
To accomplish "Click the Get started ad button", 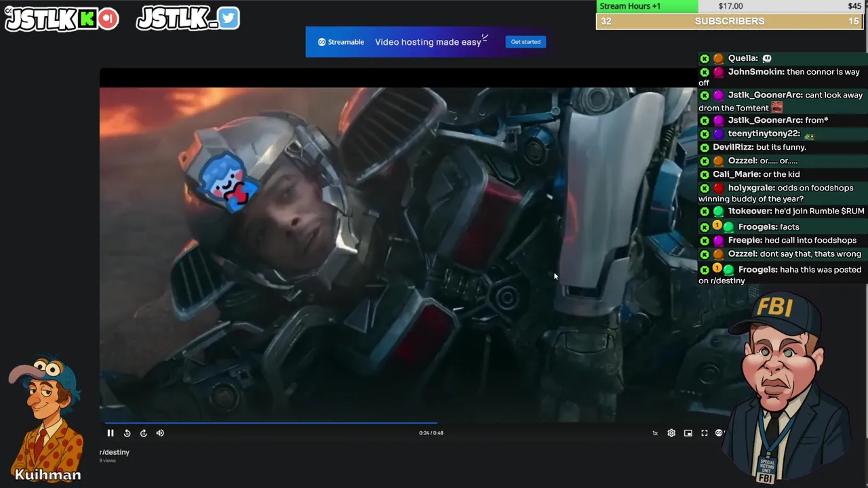I will (526, 42).
